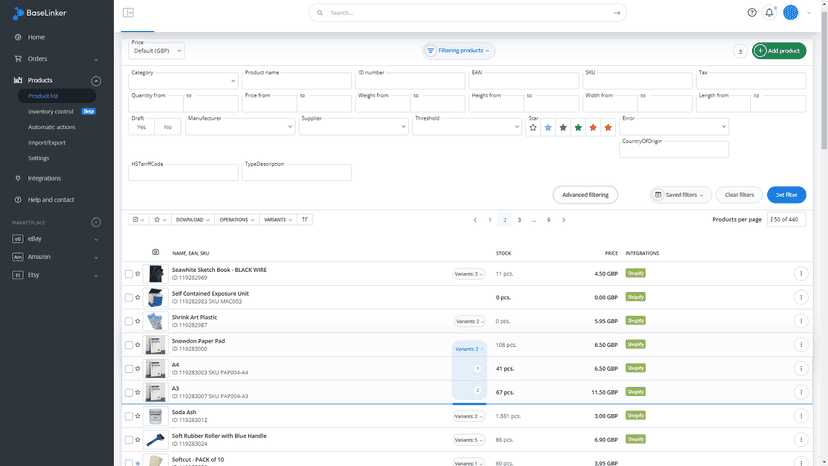Viewport: 828px width, 466px height.
Task: Click the camera image column icon
Action: pos(155,253)
